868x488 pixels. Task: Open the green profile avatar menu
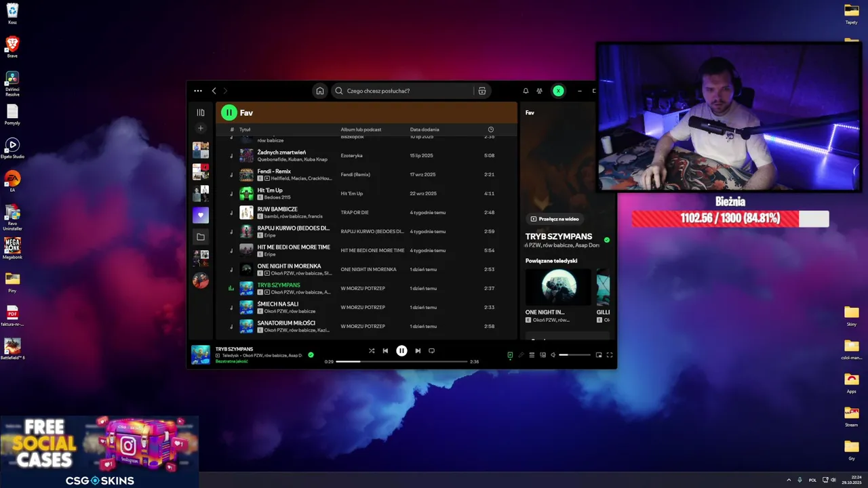pos(558,91)
